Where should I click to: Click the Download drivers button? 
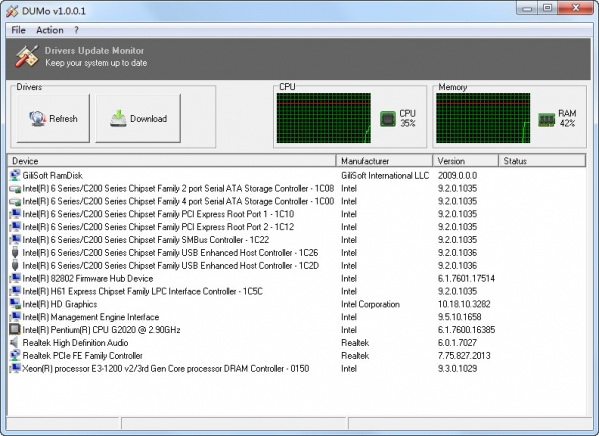138,118
